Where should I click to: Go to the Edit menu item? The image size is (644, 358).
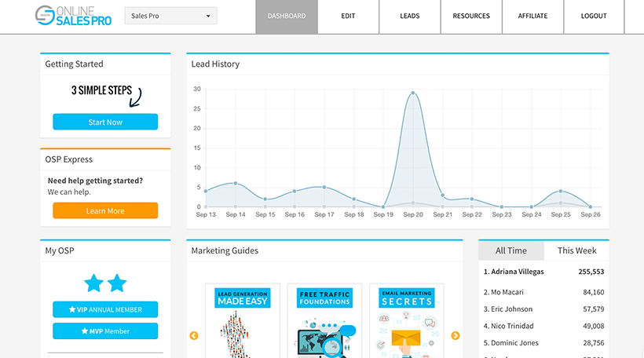pos(348,16)
